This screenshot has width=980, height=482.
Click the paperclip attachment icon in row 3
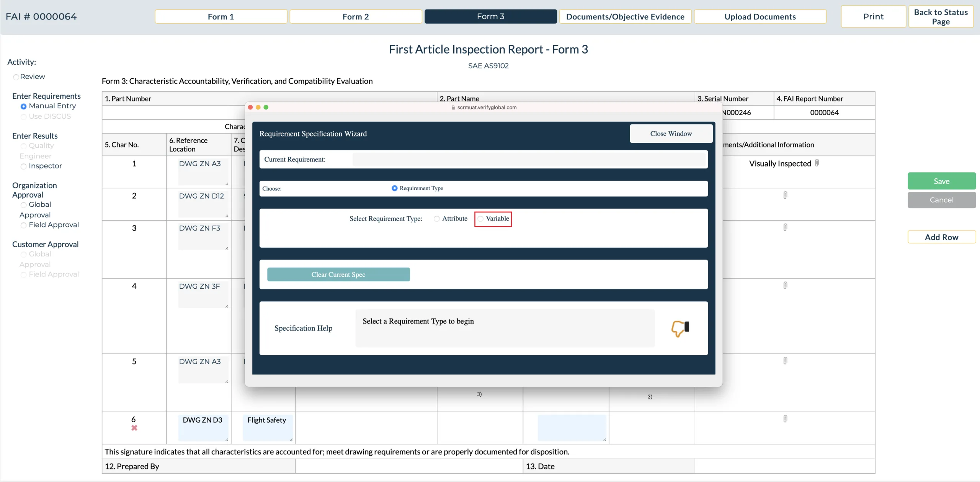(785, 227)
